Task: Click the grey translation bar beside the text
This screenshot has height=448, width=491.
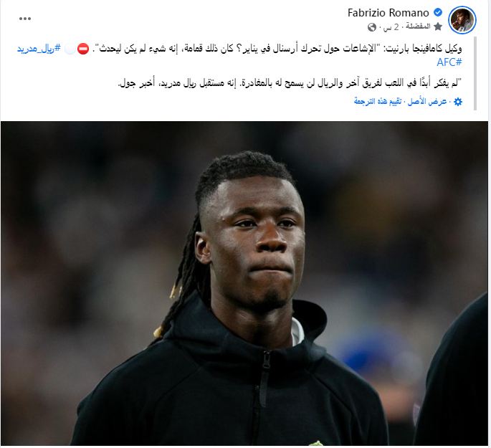Action: 475,73
